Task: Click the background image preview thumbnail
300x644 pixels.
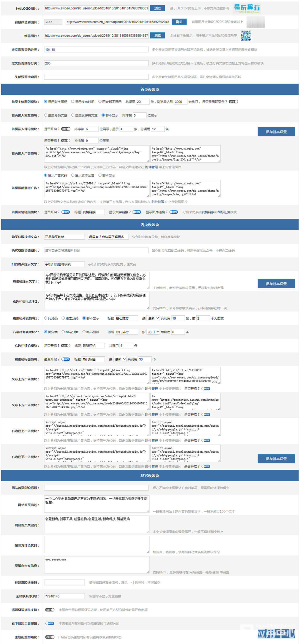Action: pyautogui.click(x=255, y=22)
